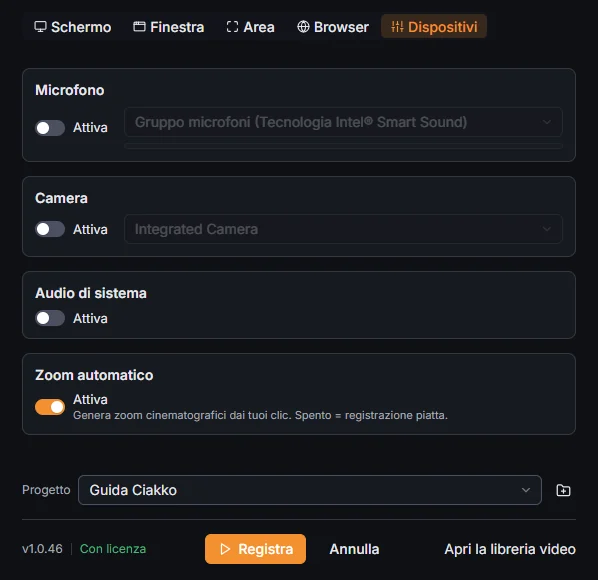Viewport: 598px width, 580px height.
Task: Click the version label v1.0.46
Action: pos(42,549)
